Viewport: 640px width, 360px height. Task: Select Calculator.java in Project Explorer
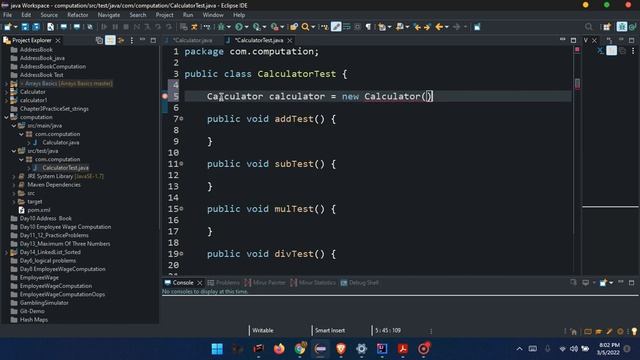pos(60,142)
